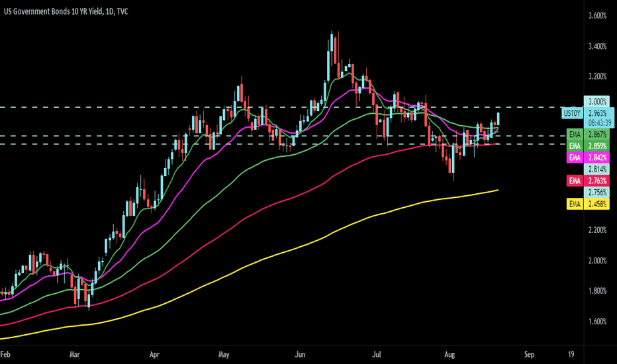
Task: Click the May label on time axis
Action: coord(224,355)
